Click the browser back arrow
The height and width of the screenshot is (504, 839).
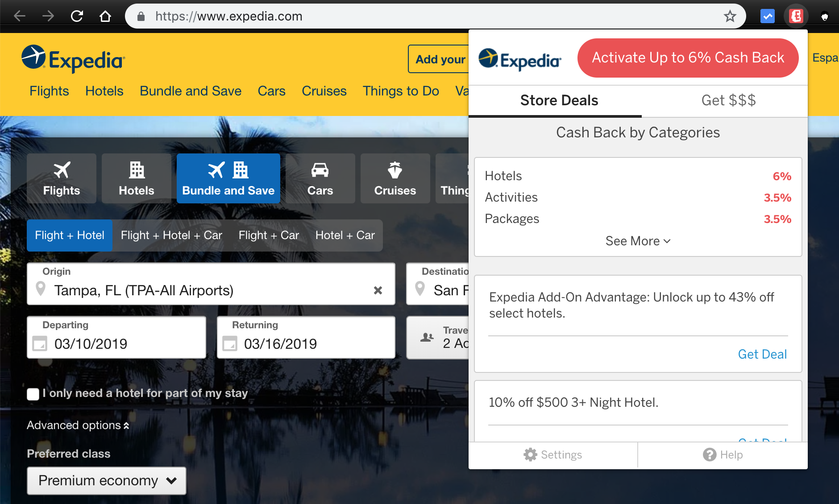[20, 17]
